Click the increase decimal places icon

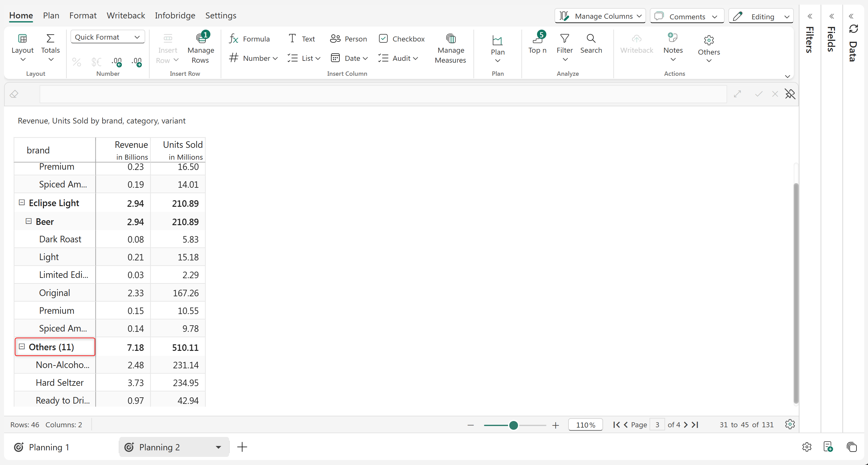tap(117, 62)
